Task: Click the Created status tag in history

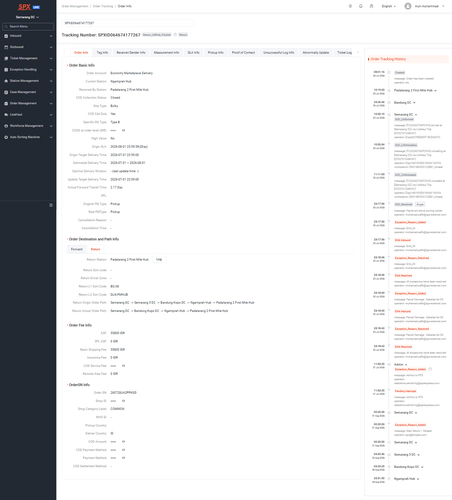Action: coord(400,73)
